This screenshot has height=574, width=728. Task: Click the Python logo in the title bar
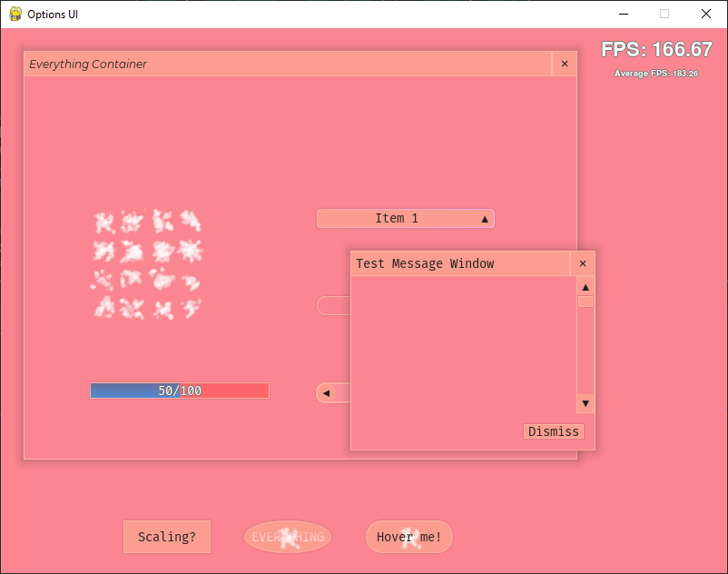16,14
